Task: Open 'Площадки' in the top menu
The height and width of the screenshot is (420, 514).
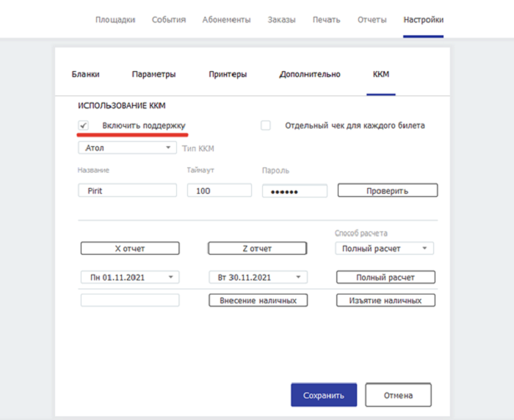Action: pyautogui.click(x=115, y=19)
